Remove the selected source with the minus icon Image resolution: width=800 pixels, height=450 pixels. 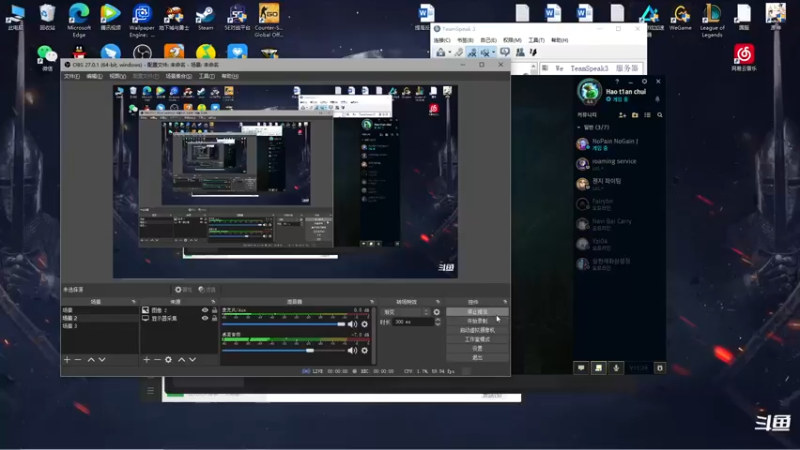tap(157, 360)
